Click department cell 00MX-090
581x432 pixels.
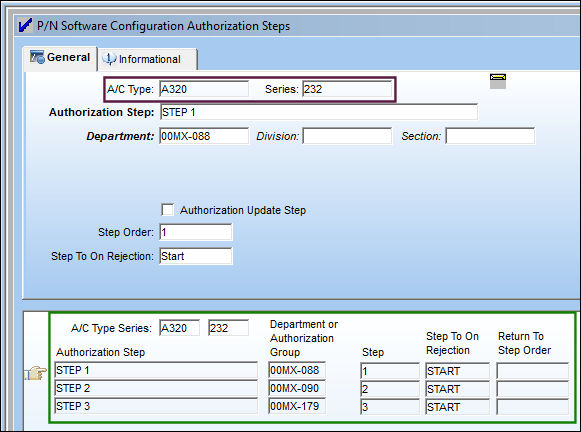click(297, 388)
